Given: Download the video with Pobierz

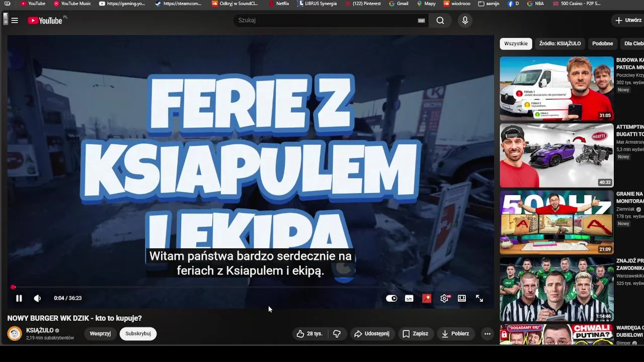Looking at the screenshot, I should coord(455,333).
